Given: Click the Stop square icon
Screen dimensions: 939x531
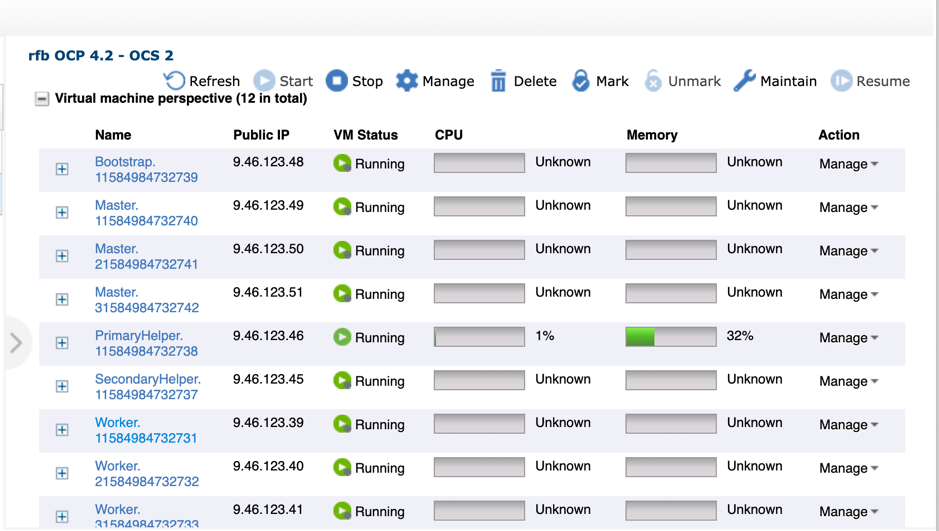Looking at the screenshot, I should tap(337, 80).
